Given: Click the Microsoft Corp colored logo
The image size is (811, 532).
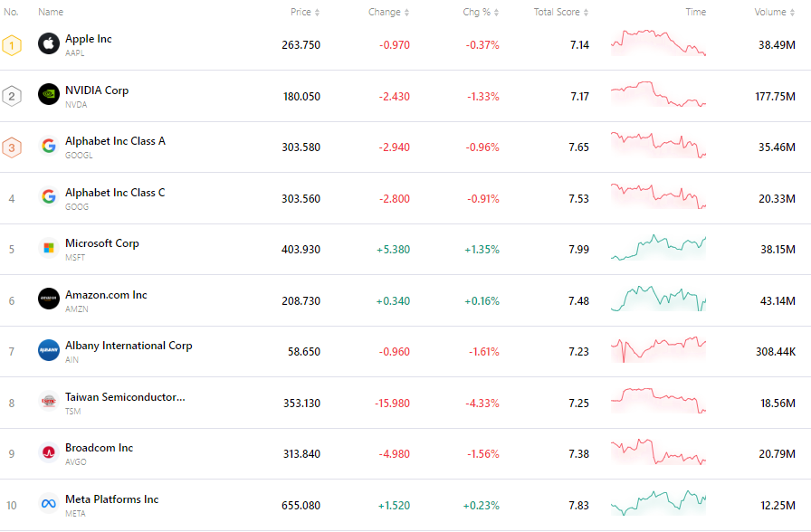Looking at the screenshot, I should (48, 248).
